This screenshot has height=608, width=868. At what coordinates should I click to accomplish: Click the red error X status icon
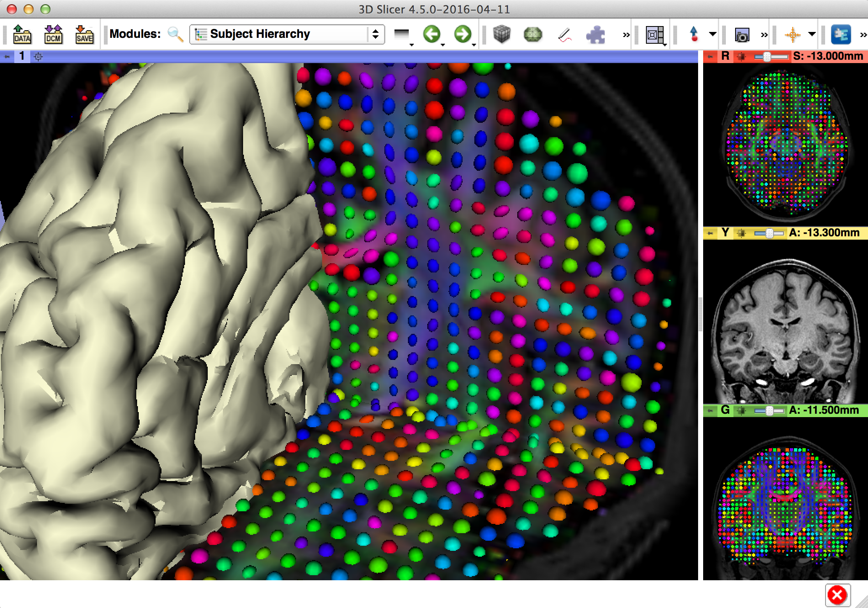click(x=837, y=595)
